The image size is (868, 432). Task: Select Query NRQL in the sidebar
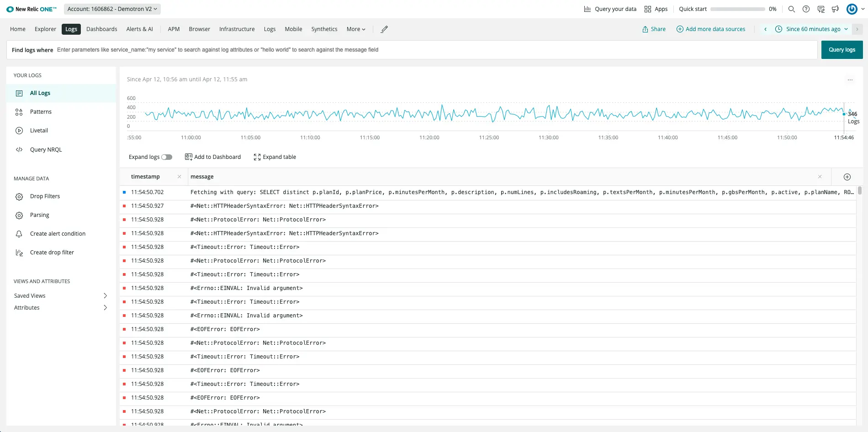click(46, 149)
